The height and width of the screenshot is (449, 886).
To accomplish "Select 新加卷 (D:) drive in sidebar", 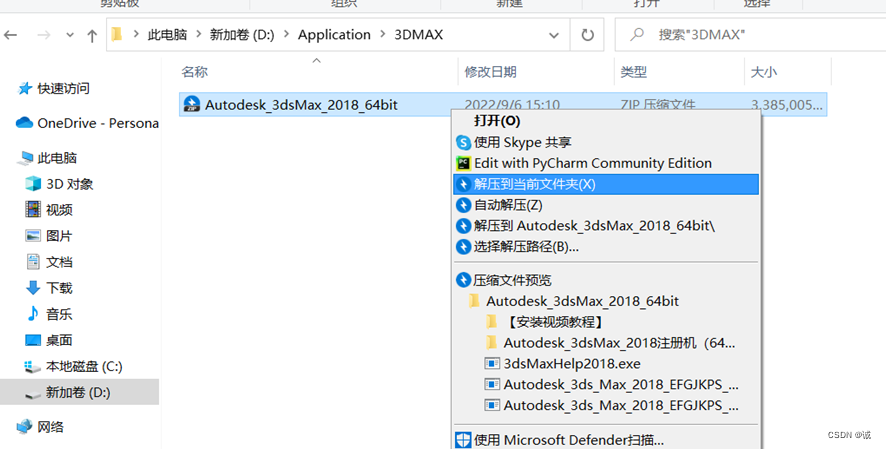I will pyautogui.click(x=78, y=392).
